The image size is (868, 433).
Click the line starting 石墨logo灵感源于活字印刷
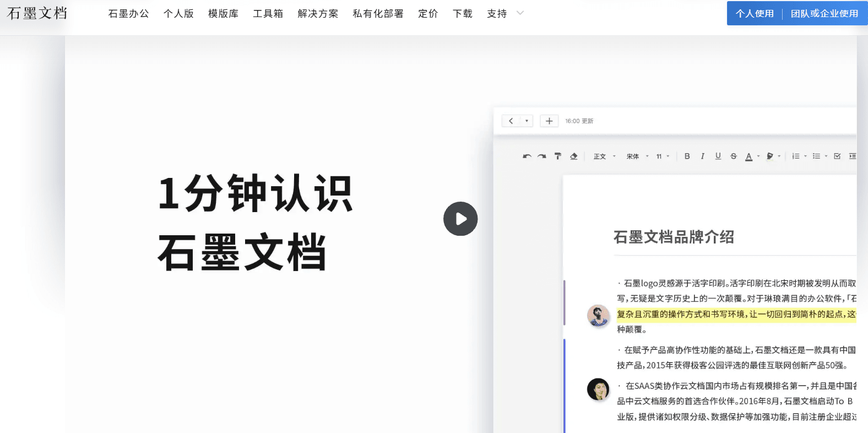pos(737,283)
